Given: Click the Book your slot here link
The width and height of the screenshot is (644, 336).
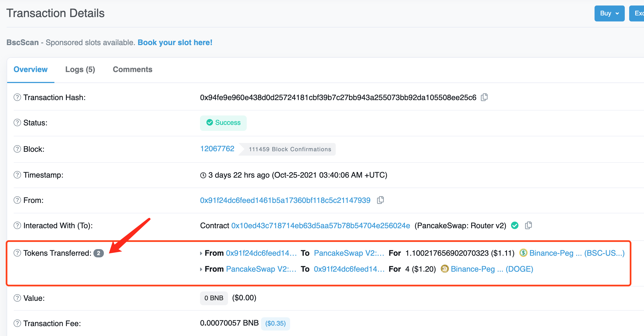Looking at the screenshot, I should pos(175,43).
